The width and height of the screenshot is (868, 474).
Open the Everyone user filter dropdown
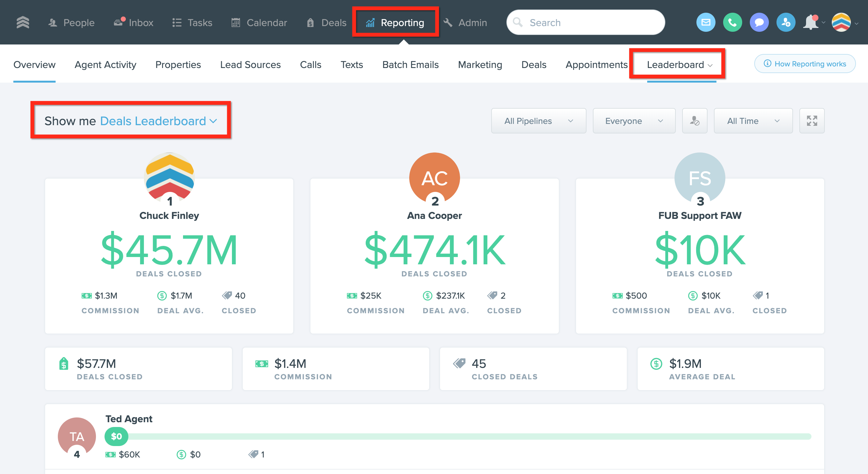click(x=634, y=121)
